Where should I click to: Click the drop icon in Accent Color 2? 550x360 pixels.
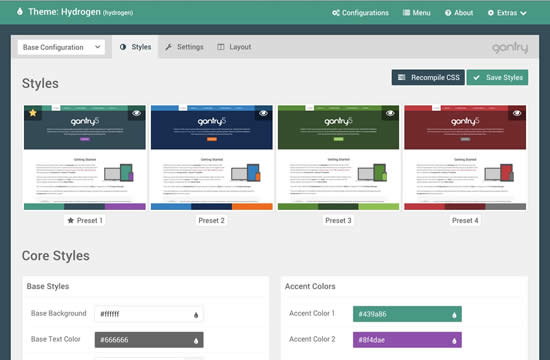pyautogui.click(x=454, y=340)
